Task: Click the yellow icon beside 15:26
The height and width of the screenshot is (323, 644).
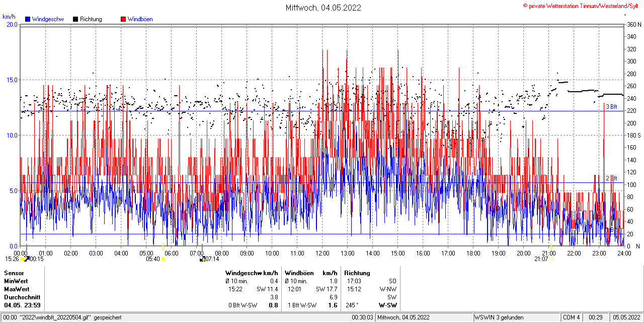Action: click(23, 259)
